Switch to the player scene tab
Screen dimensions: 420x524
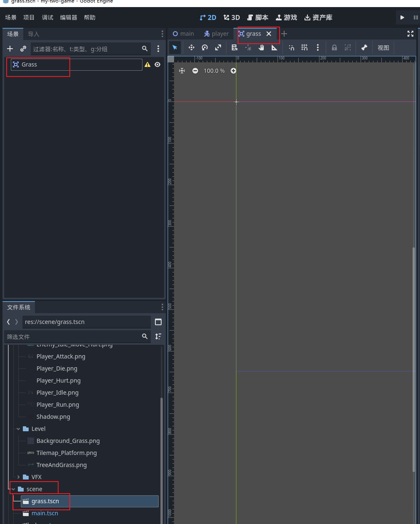tap(216, 34)
